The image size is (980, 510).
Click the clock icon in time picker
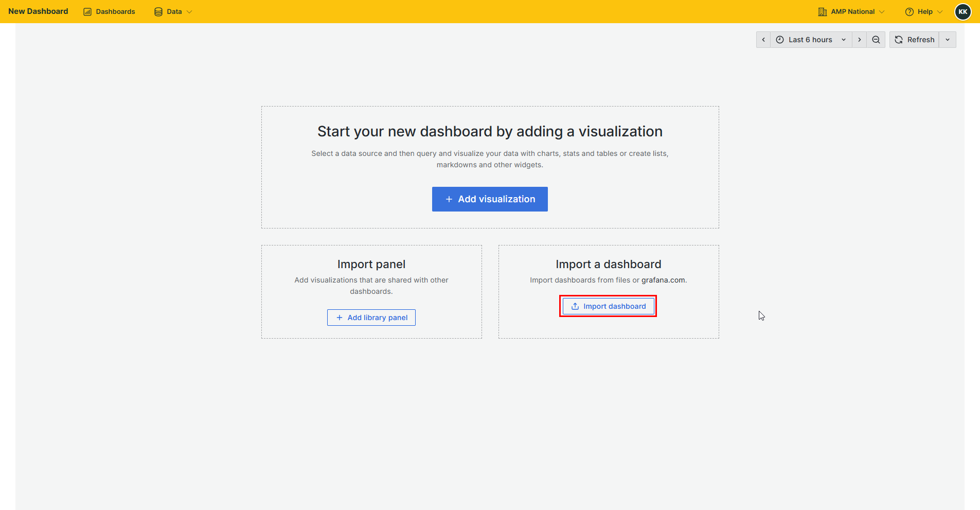[780, 40]
